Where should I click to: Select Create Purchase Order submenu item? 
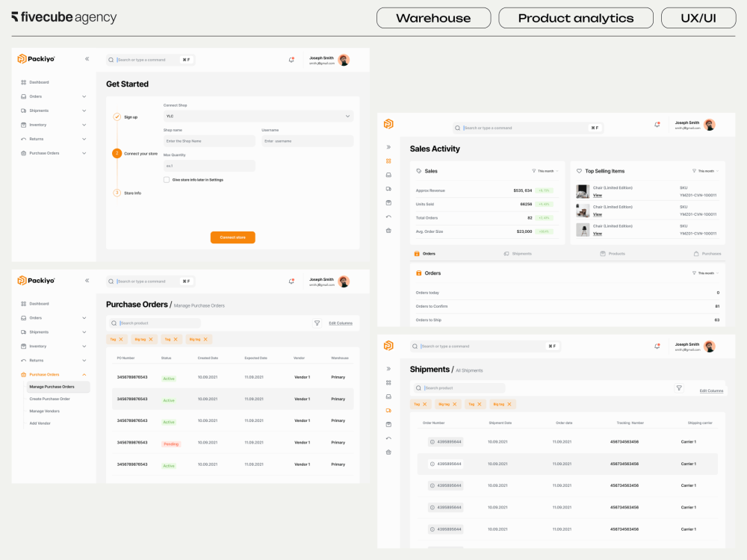(x=49, y=399)
